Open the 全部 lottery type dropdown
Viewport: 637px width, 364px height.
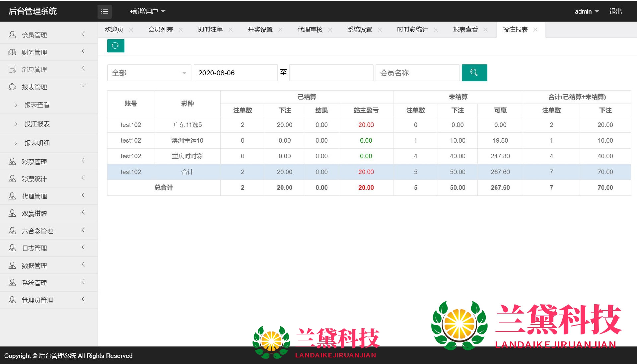(x=149, y=73)
